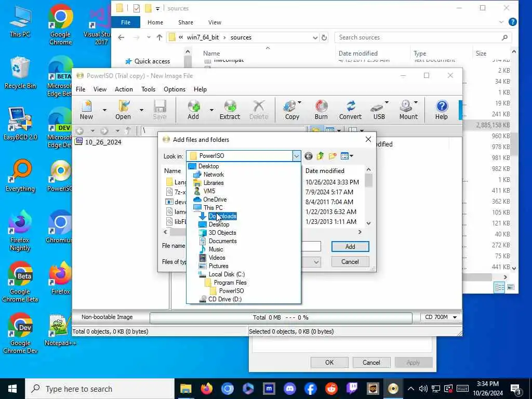This screenshot has height=399, width=532.
Task: Open the view menu icon in Add files dialog
Action: coord(347,156)
